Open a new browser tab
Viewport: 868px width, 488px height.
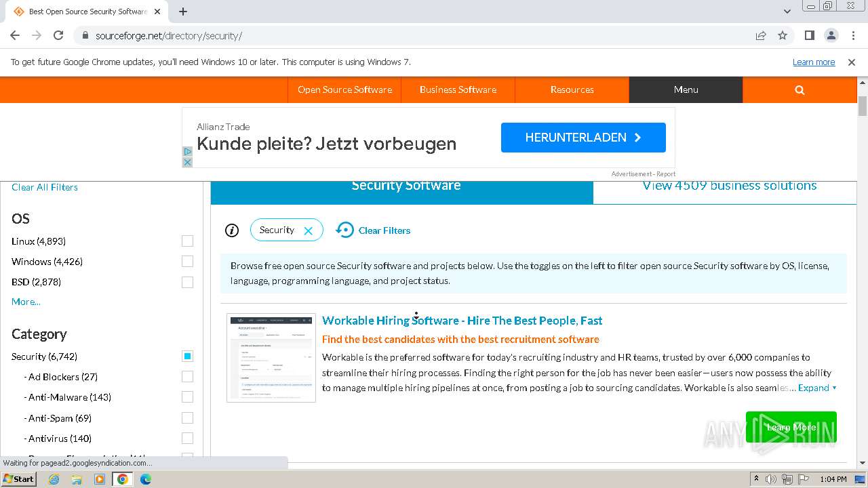point(183,12)
